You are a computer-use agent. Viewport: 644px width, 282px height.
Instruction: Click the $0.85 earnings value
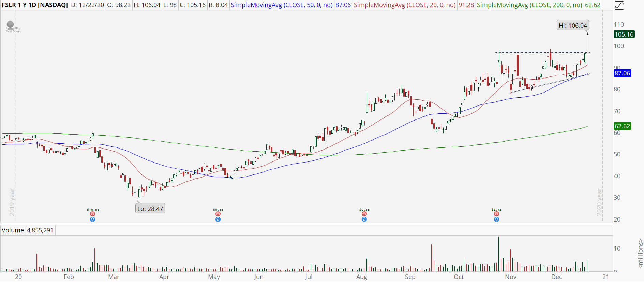[x=218, y=210]
